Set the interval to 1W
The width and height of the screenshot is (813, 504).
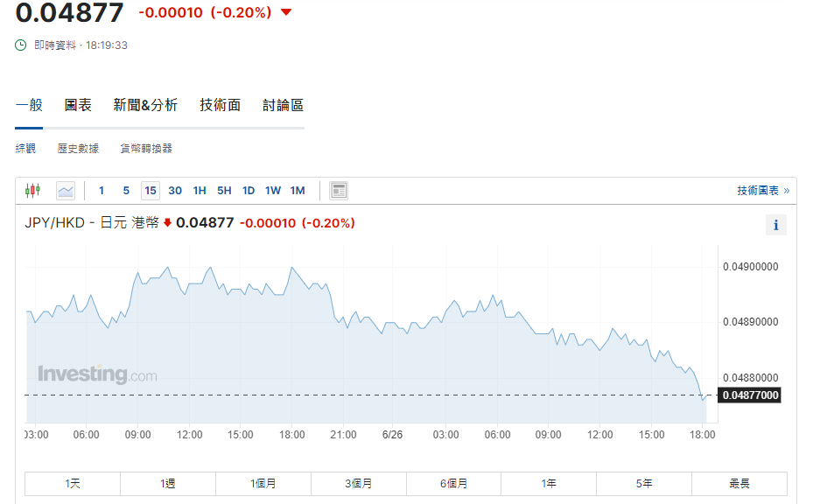(x=273, y=190)
